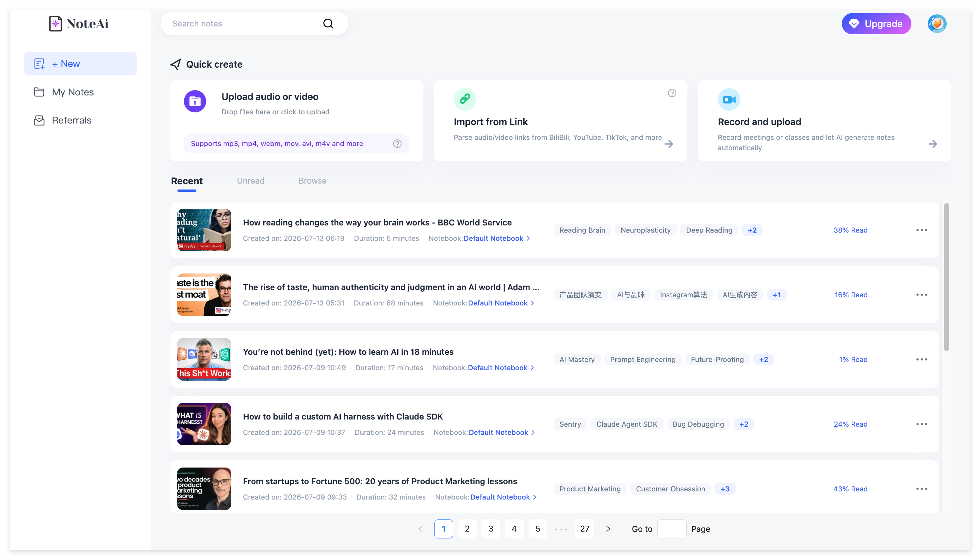
Task: Expand +2 tags on Claude SDK note
Action: (743, 424)
